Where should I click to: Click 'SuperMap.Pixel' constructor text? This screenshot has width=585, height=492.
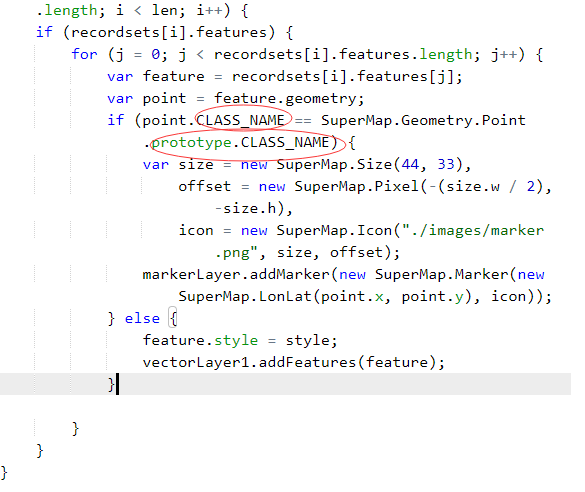[x=357, y=187]
